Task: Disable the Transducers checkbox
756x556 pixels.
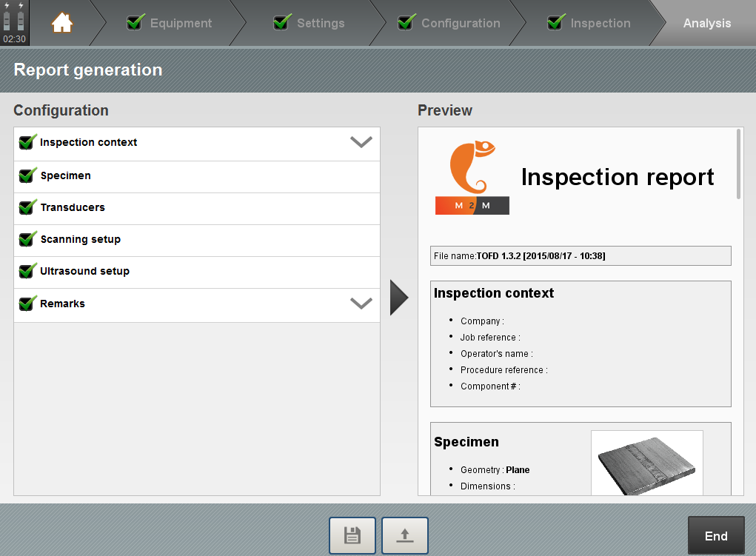Action: coord(28,207)
